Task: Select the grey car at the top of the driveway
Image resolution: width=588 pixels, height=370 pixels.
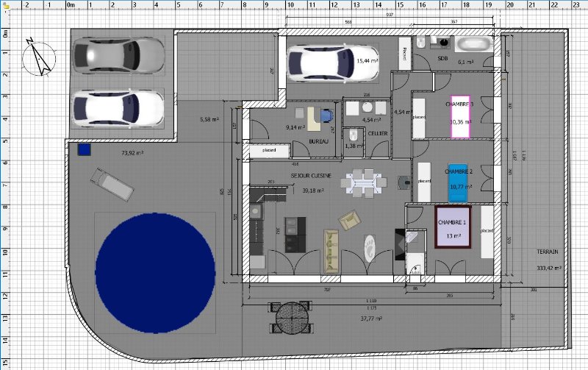Action: click(x=118, y=55)
